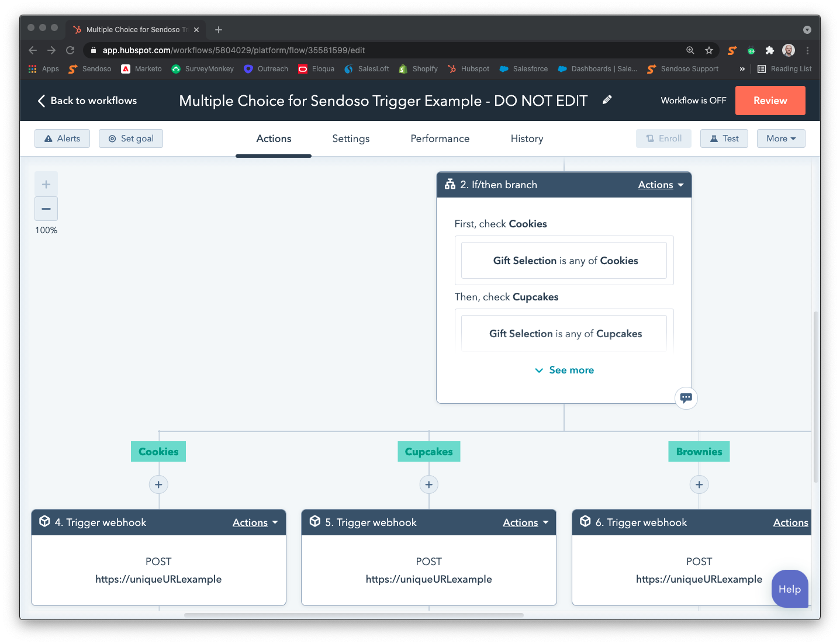Open Actions dropdown for 4. Trigger webhook
840x644 pixels.
pos(255,522)
